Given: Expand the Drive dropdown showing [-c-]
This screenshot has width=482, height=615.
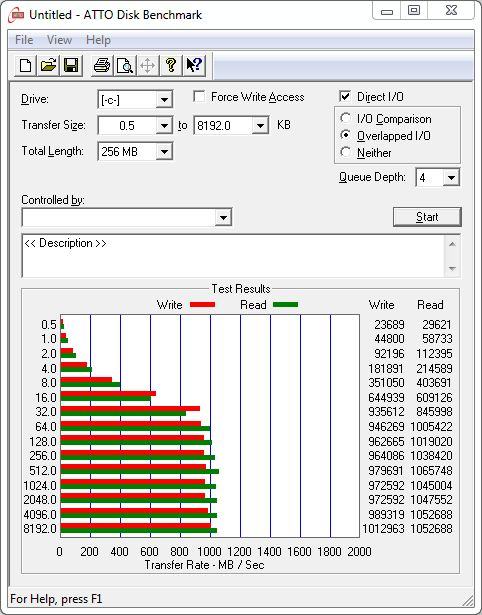Looking at the screenshot, I should tap(164, 100).
